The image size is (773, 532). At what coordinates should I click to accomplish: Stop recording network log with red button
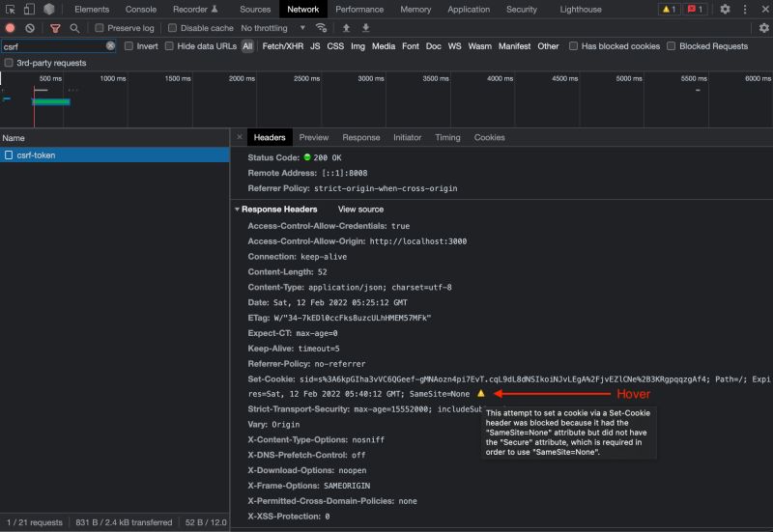point(10,28)
